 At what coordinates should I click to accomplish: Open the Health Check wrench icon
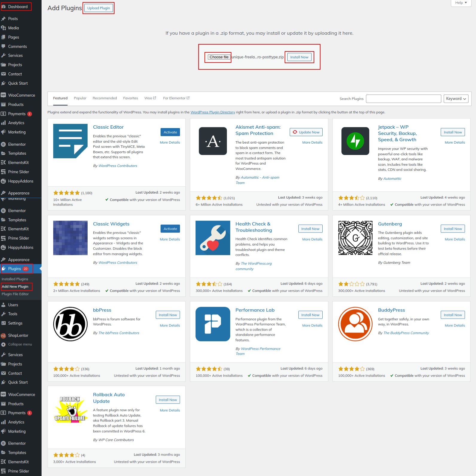coord(213,238)
